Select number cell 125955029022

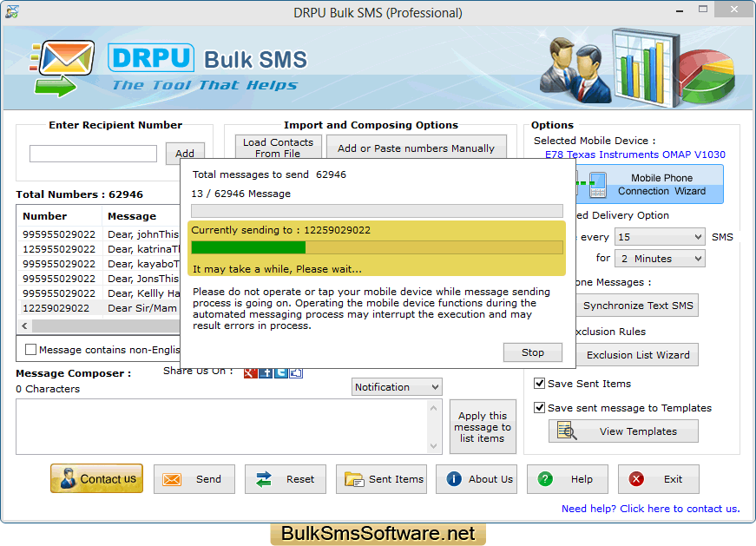[x=59, y=249]
